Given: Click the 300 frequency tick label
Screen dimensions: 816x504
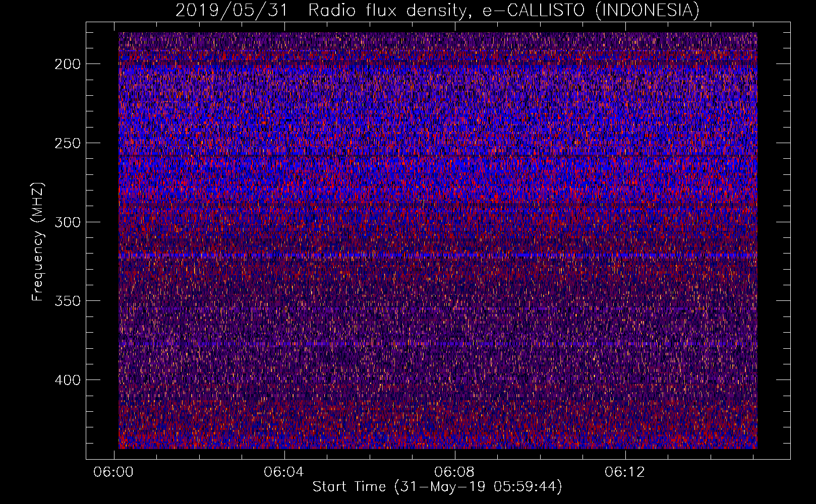Looking at the screenshot, I should (x=68, y=222).
